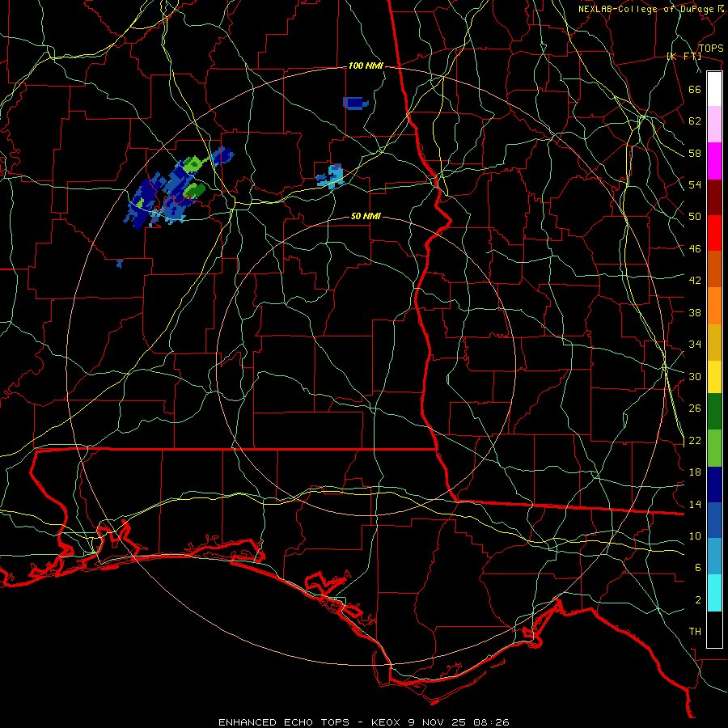Image resolution: width=728 pixels, height=728 pixels.
Task: Click the 38 legend value
Action: click(x=695, y=312)
